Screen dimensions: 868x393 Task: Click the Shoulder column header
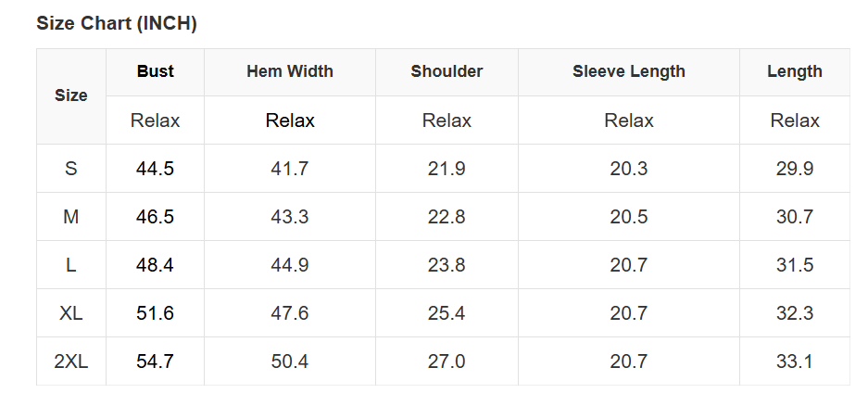447,71
